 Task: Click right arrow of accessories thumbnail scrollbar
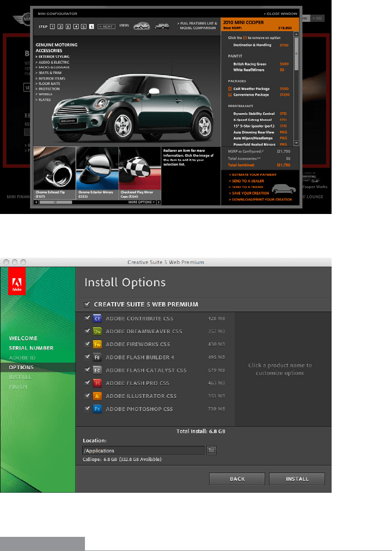pos(159,203)
